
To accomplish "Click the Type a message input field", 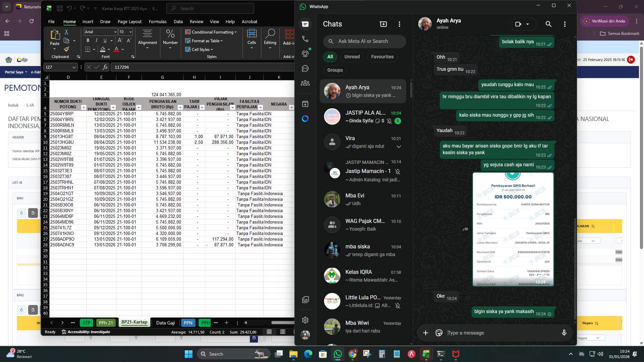I will (486, 333).
